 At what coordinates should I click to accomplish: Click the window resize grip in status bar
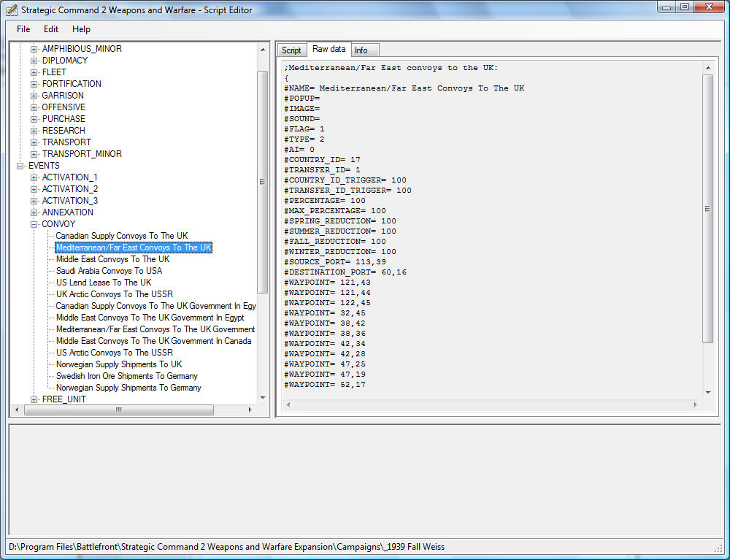pos(718,548)
